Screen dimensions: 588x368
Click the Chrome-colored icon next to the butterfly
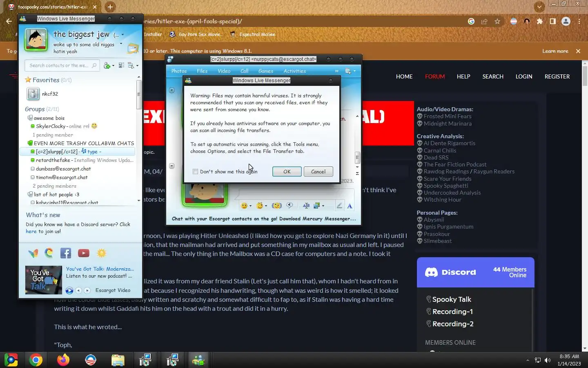click(49, 253)
